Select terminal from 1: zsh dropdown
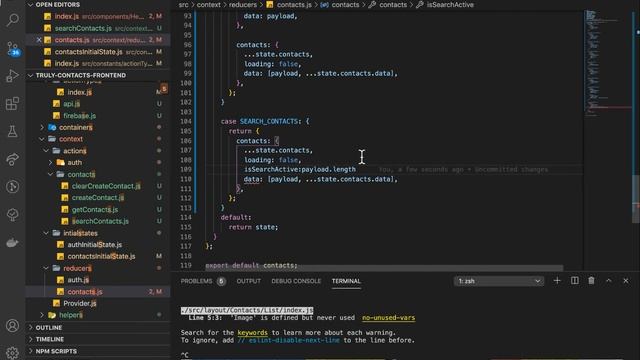Screen dimensions: 640x360 (x=499, y=281)
